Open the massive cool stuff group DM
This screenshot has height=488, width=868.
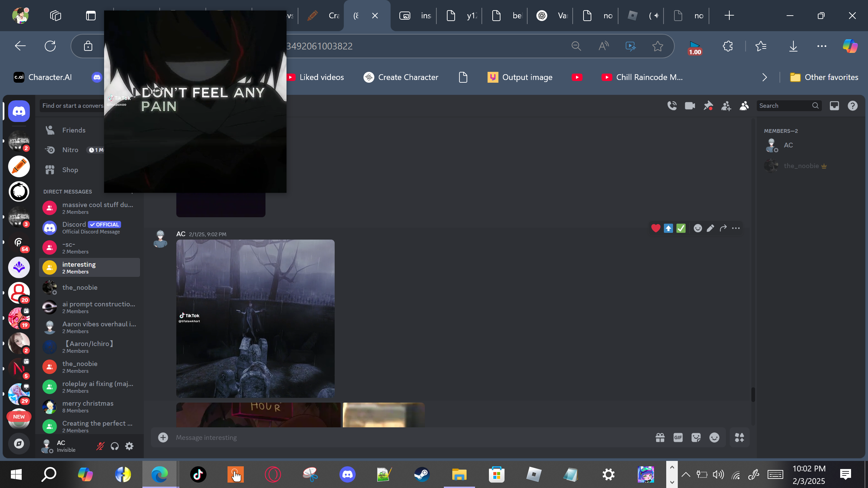90,208
